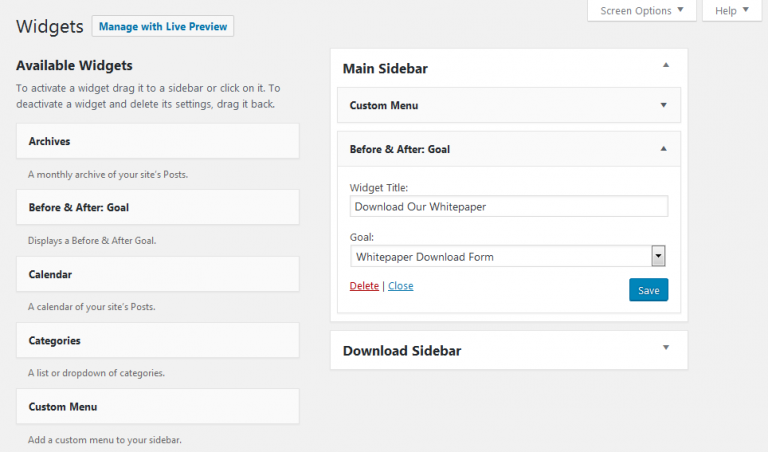Viewport: 768px width, 452px height.
Task: Open the Help dropdown tab
Action: (733, 11)
